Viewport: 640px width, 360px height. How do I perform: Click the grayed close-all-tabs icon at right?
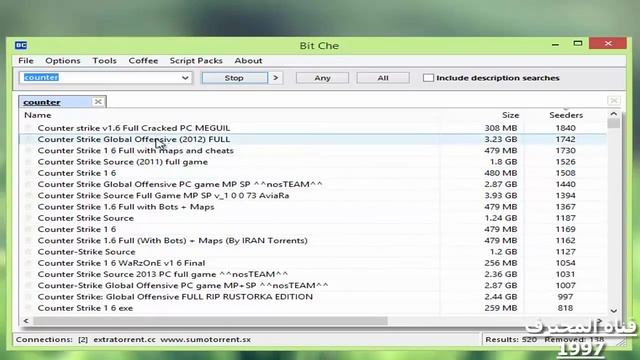coord(613,100)
